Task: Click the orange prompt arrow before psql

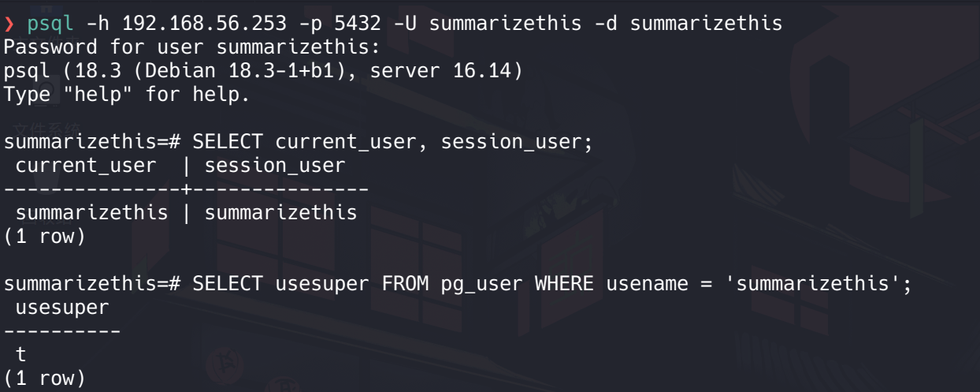Action: pos(9,24)
